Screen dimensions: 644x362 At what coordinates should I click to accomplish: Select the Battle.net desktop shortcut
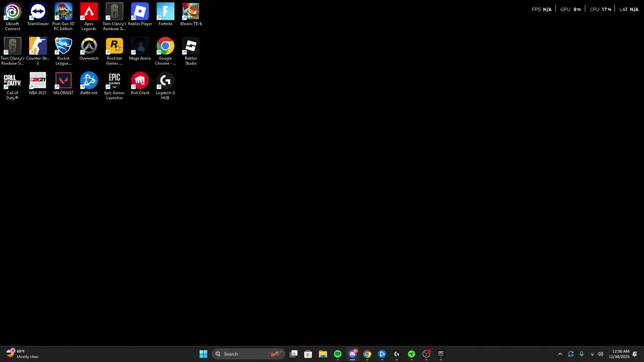89,84
